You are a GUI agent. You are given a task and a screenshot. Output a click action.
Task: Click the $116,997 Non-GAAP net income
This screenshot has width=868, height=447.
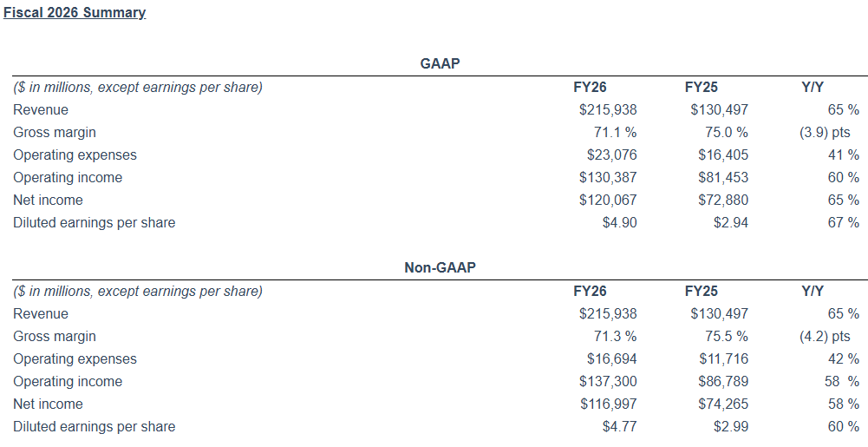click(608, 404)
